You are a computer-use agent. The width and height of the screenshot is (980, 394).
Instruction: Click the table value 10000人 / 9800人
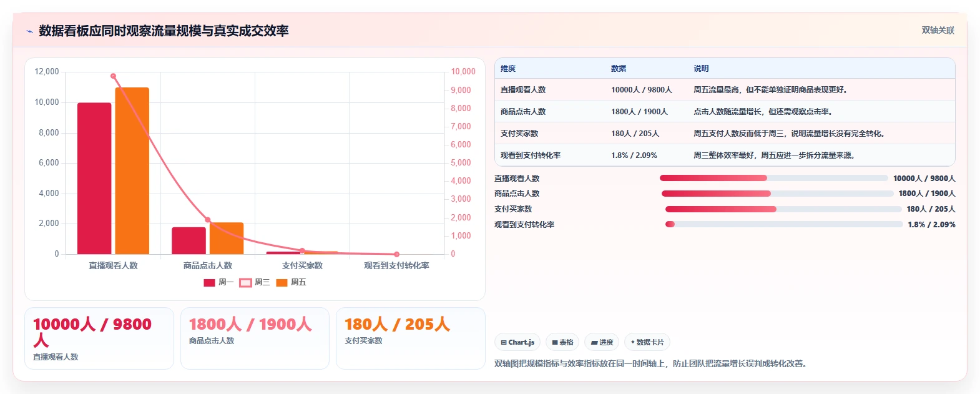tap(642, 90)
